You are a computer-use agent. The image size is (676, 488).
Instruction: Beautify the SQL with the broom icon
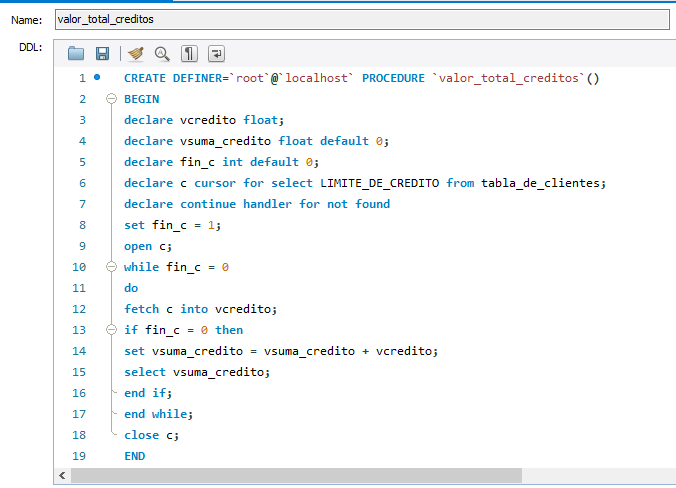pos(136,53)
